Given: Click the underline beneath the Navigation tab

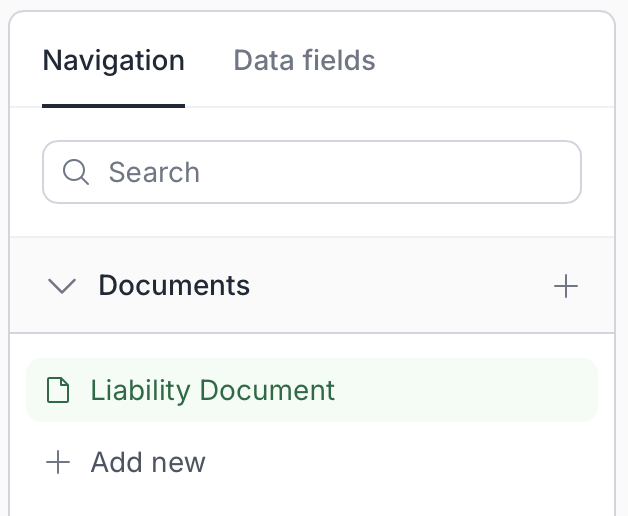Looking at the screenshot, I should tap(113, 106).
